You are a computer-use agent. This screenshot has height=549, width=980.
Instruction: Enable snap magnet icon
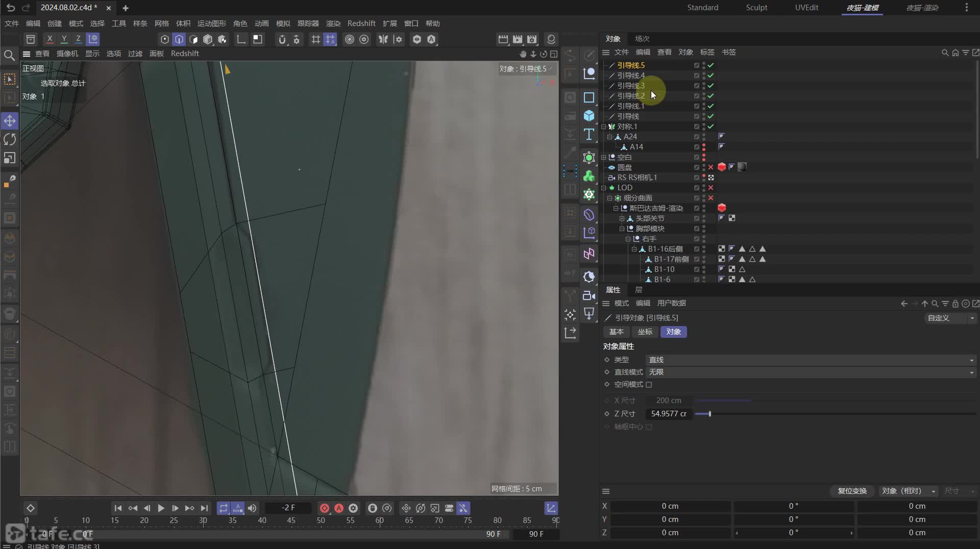[282, 39]
